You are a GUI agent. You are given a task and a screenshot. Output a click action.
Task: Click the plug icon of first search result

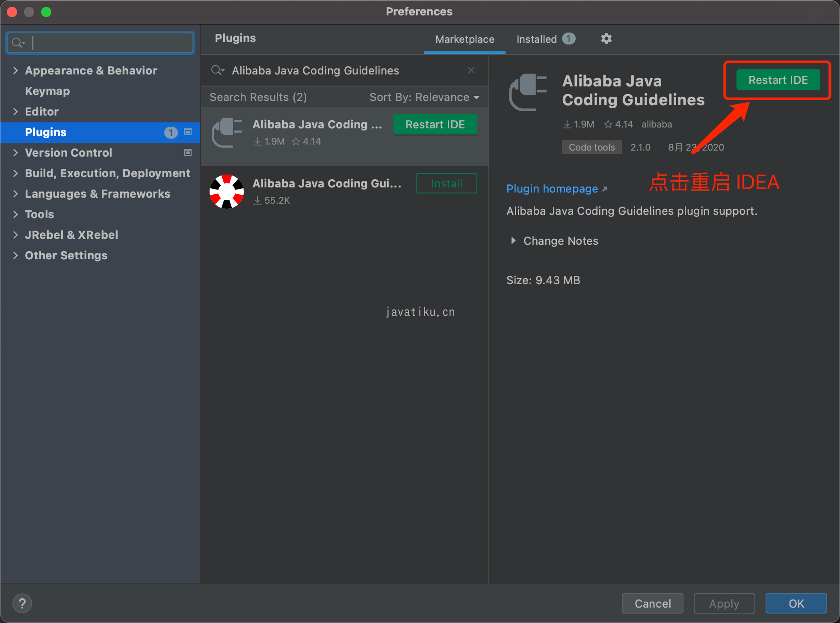coord(227,133)
